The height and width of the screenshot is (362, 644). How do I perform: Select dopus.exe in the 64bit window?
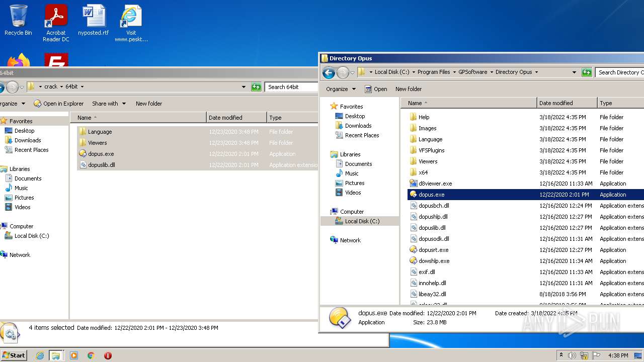tap(101, 154)
